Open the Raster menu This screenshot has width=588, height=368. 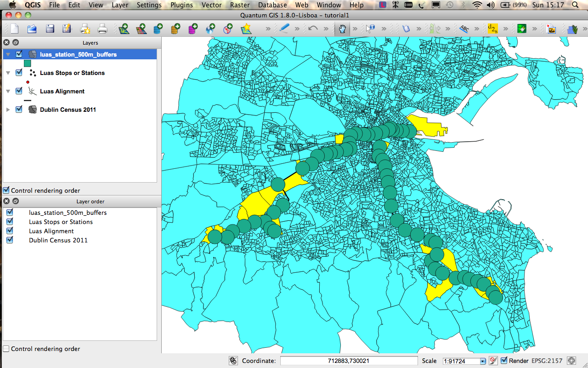(x=240, y=5)
